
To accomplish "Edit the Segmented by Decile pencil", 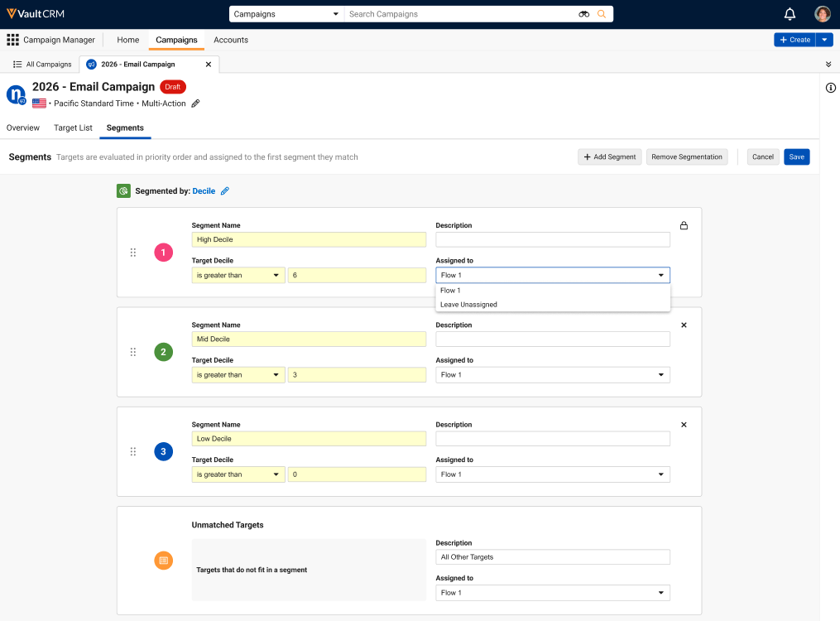I will tap(225, 191).
